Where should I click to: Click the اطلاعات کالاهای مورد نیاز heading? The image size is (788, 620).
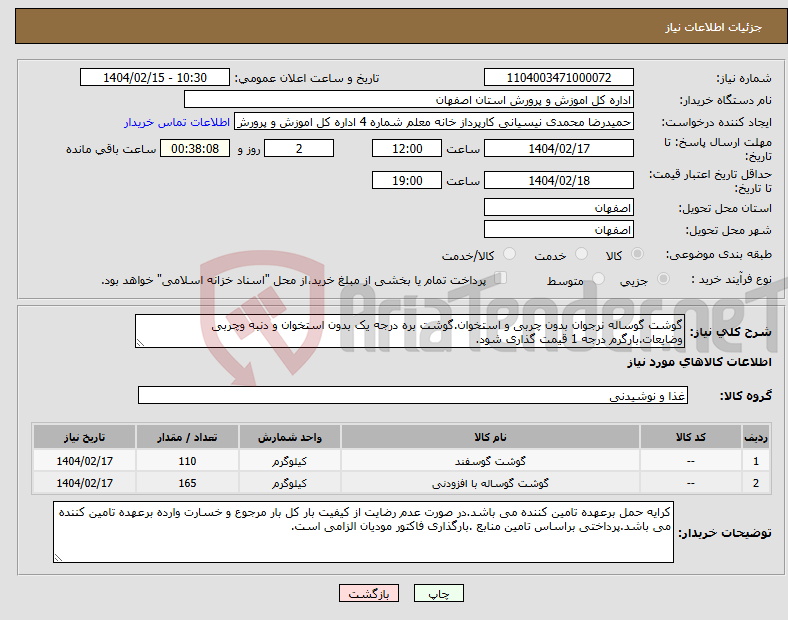699,362
